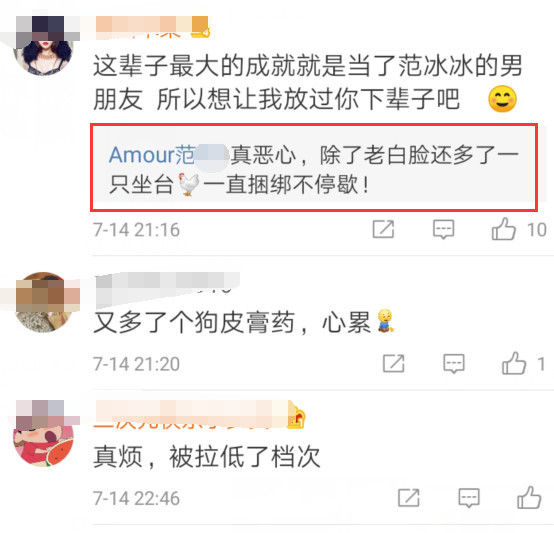This screenshot has height=533, width=554.
Task: Tap the crown badge beside third username
Action: tap(296, 417)
